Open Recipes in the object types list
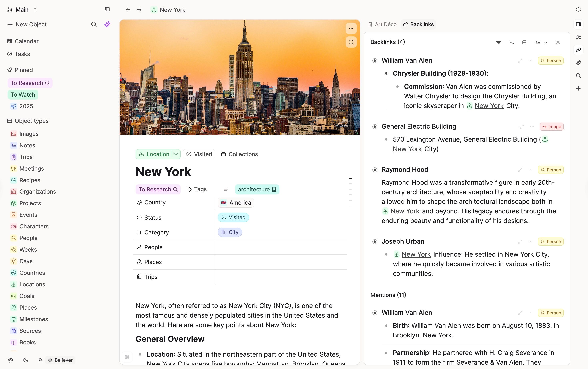 pyautogui.click(x=30, y=180)
